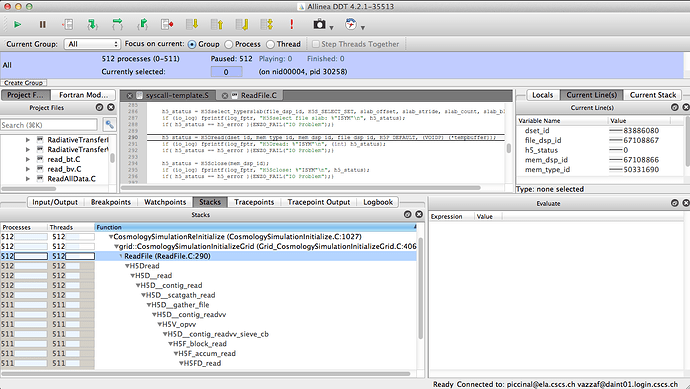Click the Down Stack Frame icon
Screen dimensions: 690x389
coord(192,25)
